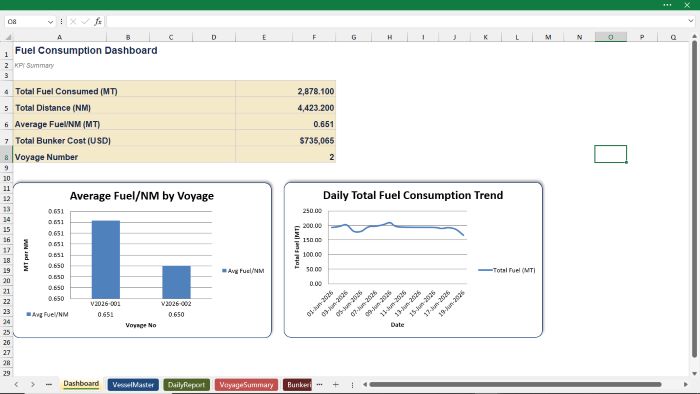Viewport: 700px width, 394px height.
Task: Click the Enter checkmark icon in formula bar
Action: point(85,21)
